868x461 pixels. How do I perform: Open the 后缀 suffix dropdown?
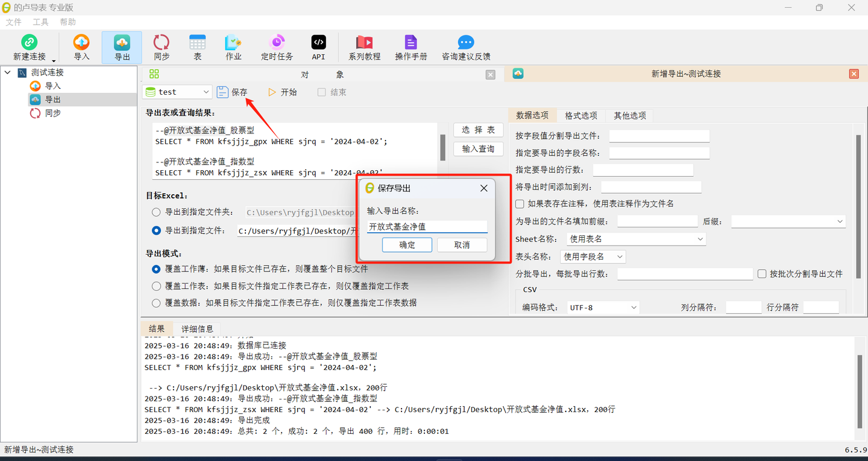(x=788, y=221)
